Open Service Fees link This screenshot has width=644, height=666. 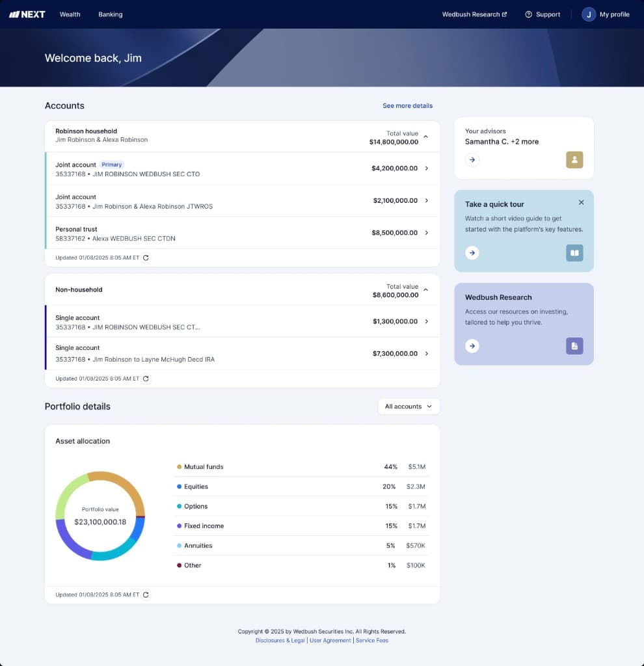pyautogui.click(x=371, y=641)
